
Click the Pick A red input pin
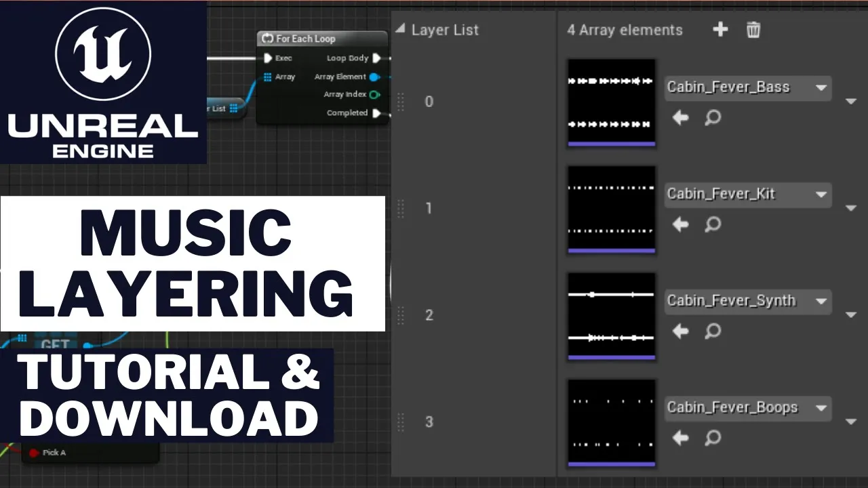(33, 452)
